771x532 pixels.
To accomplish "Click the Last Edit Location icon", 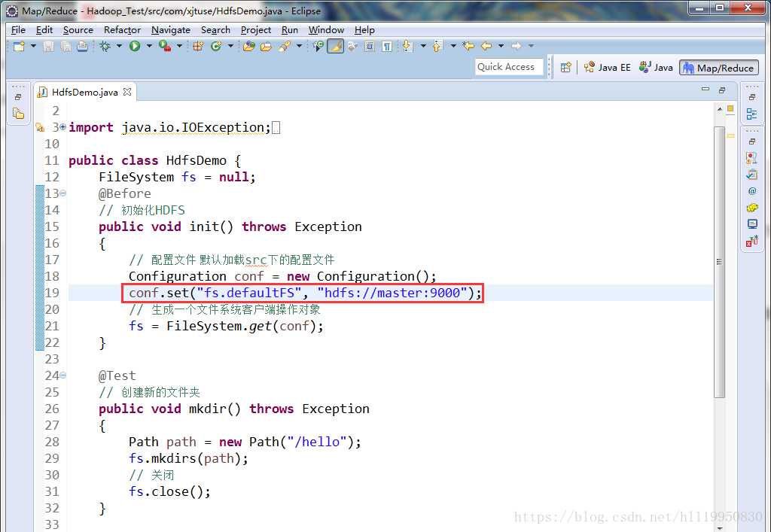I will (x=468, y=46).
